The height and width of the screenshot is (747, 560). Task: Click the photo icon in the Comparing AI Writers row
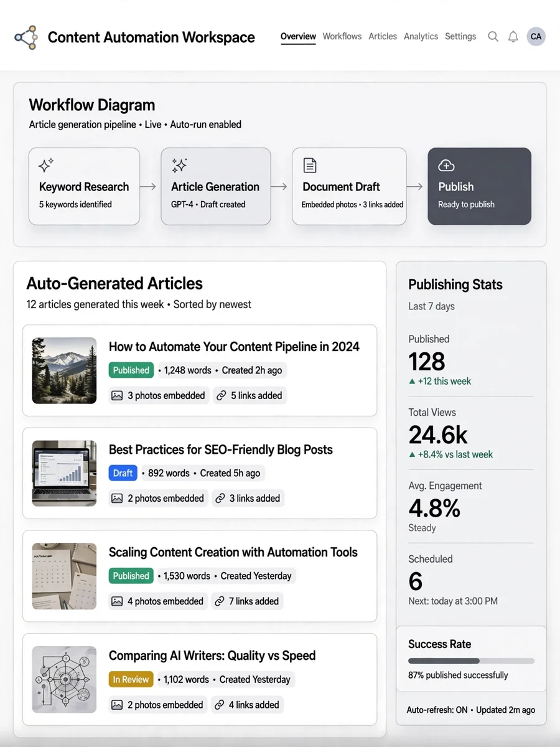click(116, 705)
